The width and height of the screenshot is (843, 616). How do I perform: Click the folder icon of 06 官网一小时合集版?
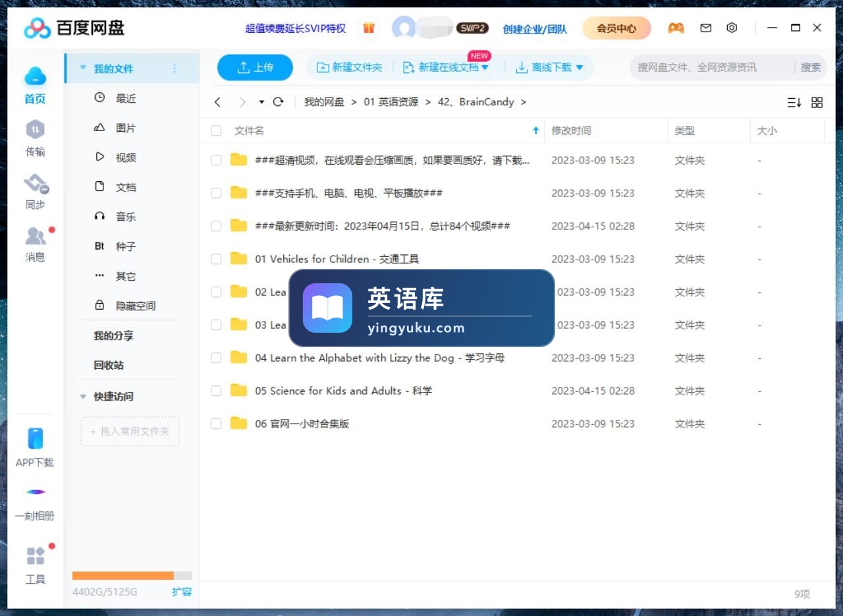click(x=238, y=423)
